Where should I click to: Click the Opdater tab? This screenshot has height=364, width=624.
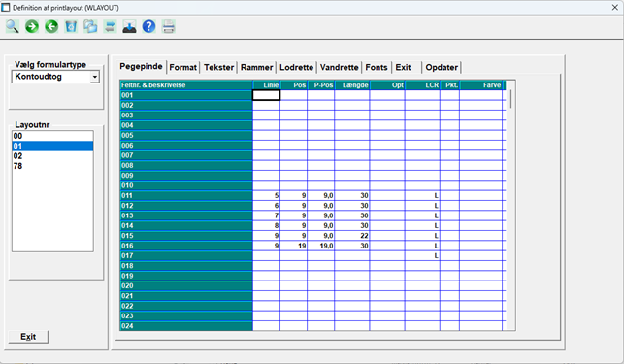point(442,67)
